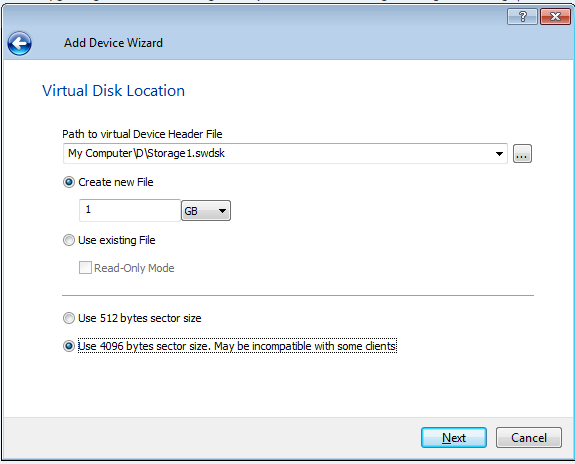The image size is (575, 464).
Task: Open help with the question mark button
Action: tap(522, 17)
